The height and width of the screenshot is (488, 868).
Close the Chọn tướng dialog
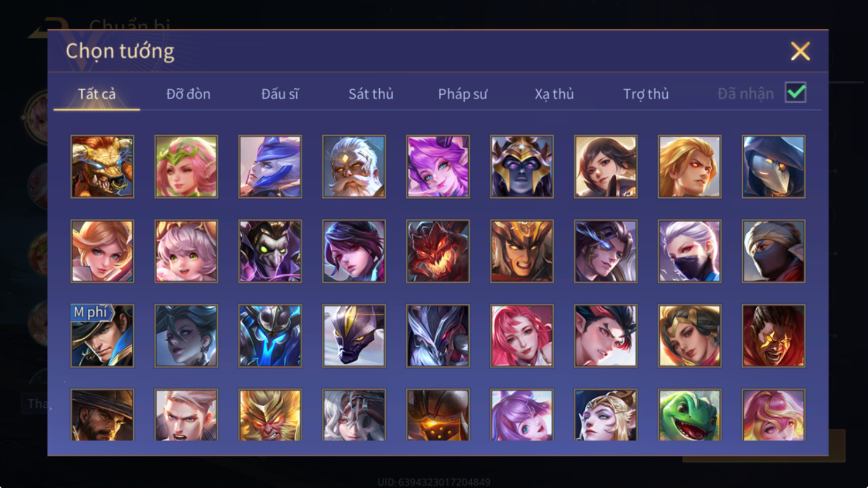tap(800, 51)
